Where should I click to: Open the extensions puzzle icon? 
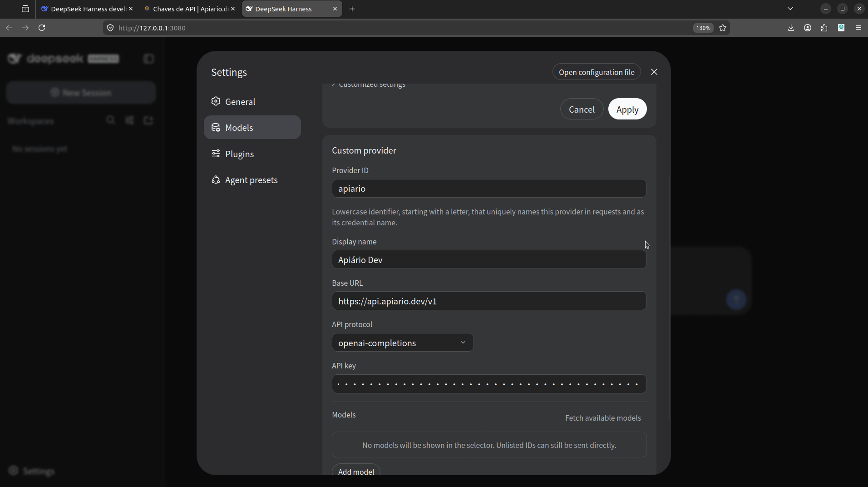pos(824,28)
